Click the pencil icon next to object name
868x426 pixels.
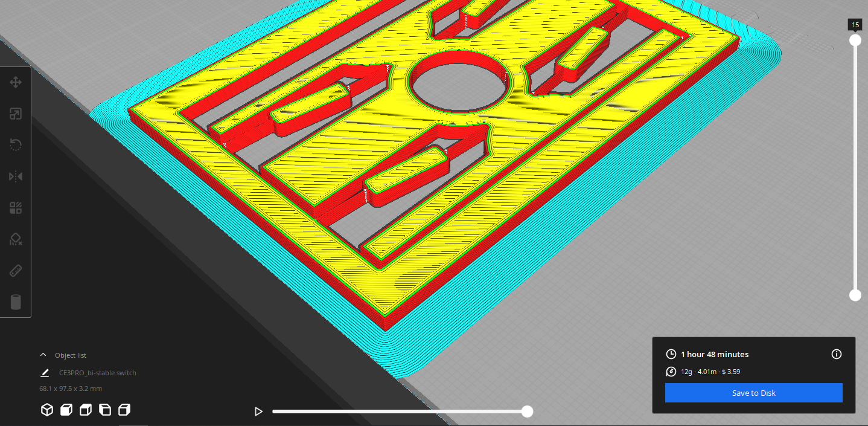pyautogui.click(x=45, y=373)
